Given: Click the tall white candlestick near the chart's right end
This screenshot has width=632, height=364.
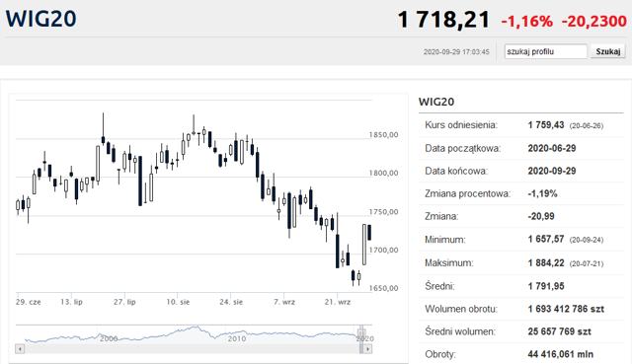Looking at the screenshot, I should (x=364, y=245).
